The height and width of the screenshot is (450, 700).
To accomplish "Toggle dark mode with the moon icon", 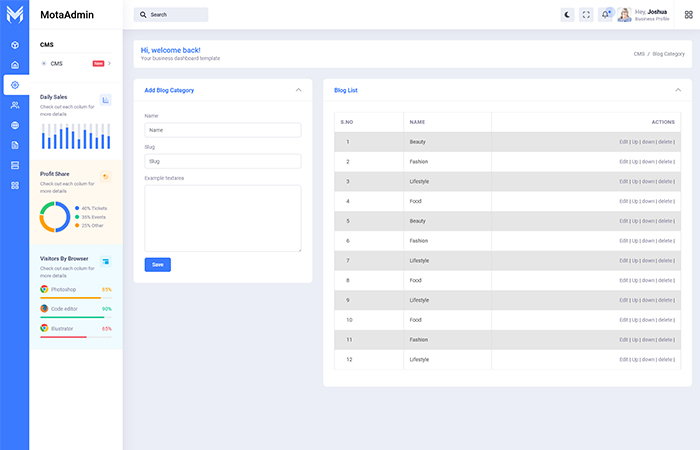I will [x=567, y=15].
